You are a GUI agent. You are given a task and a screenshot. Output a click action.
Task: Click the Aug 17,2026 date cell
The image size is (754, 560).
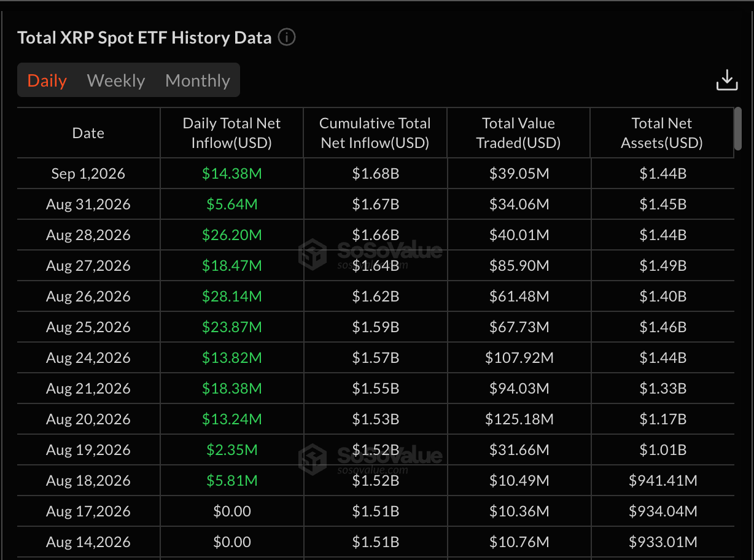88,511
